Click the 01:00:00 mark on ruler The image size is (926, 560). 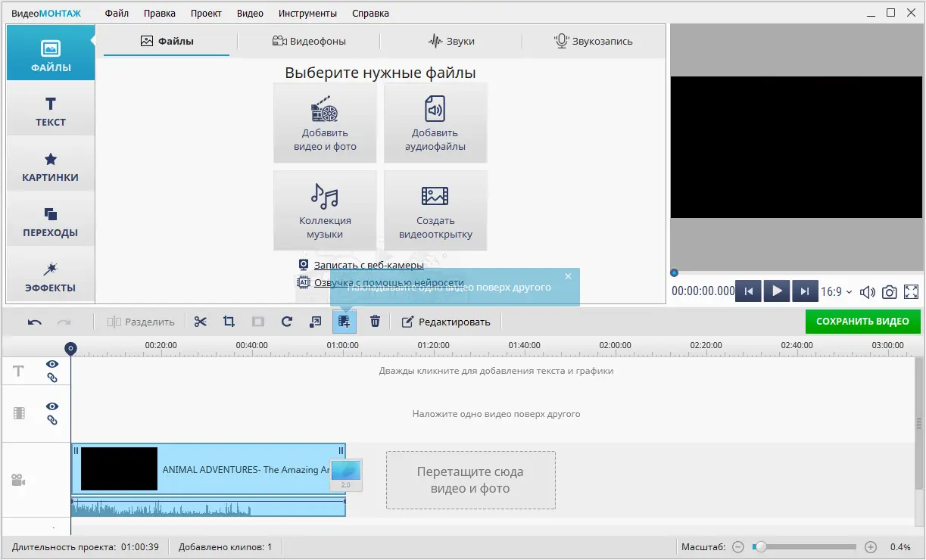pyautogui.click(x=343, y=345)
